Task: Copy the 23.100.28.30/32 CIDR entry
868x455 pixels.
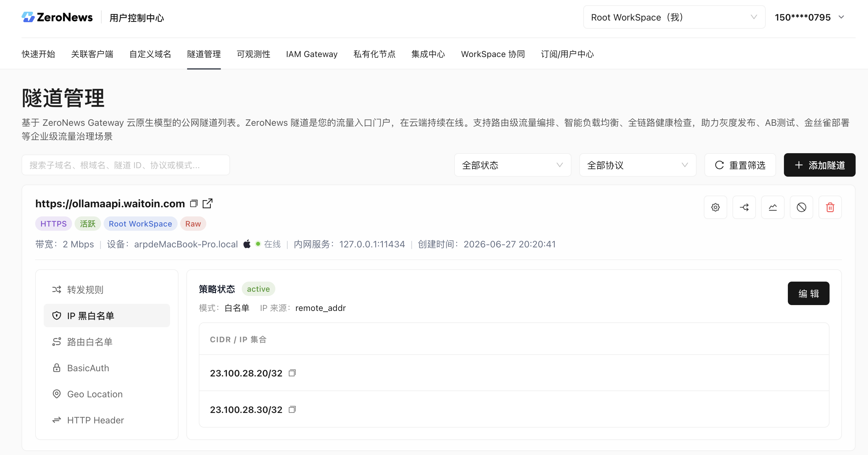Action: (x=292, y=409)
